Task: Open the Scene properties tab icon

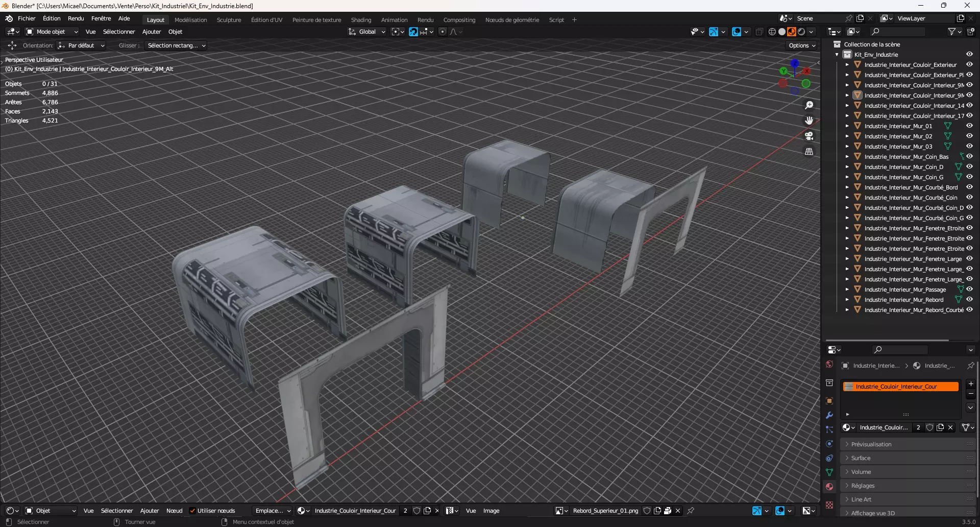Action: click(x=829, y=365)
